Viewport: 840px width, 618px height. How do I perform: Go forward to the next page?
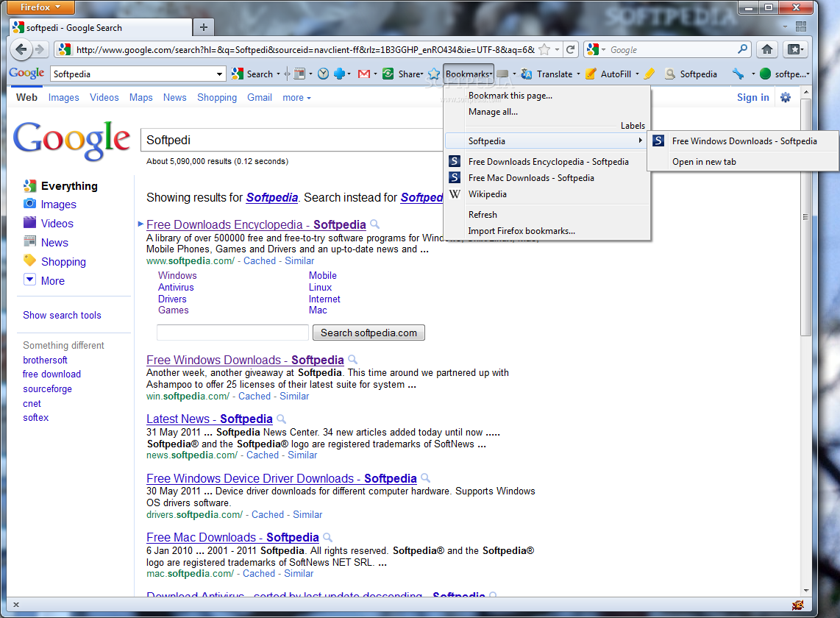pos(40,50)
